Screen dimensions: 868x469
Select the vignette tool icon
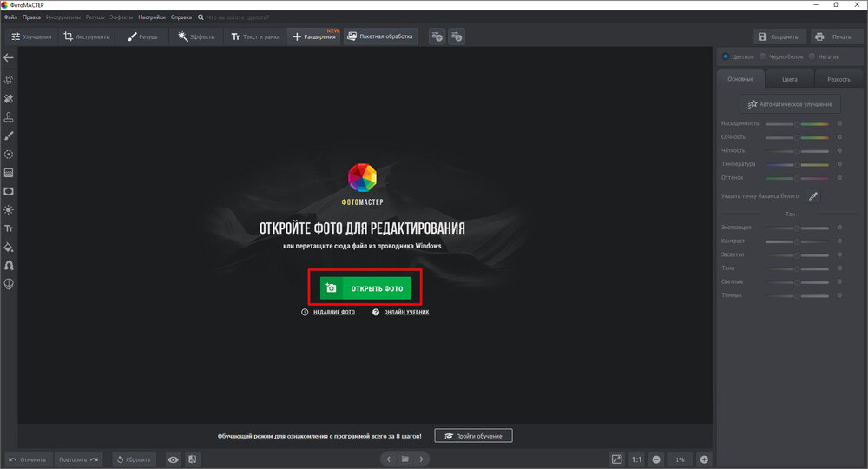(x=9, y=192)
